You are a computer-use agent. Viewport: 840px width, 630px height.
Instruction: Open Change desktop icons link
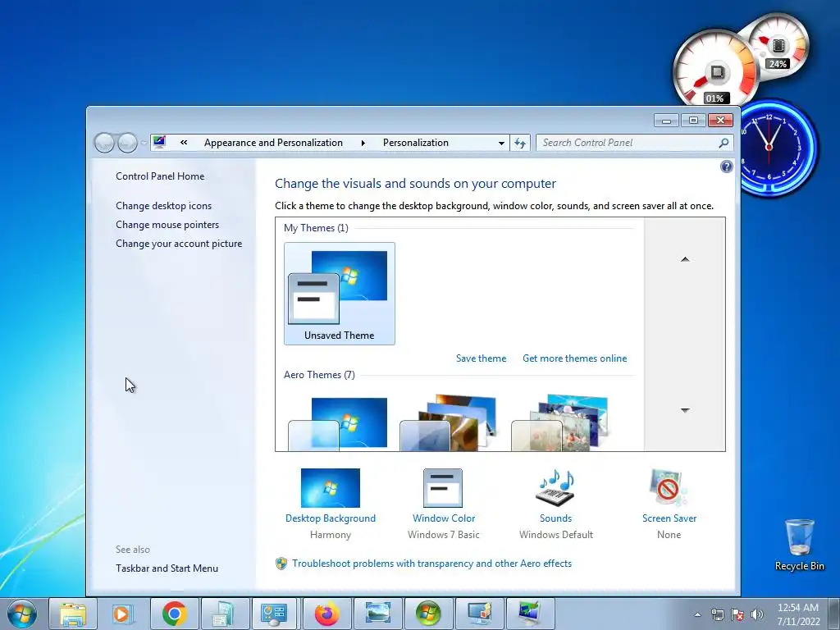click(x=163, y=206)
